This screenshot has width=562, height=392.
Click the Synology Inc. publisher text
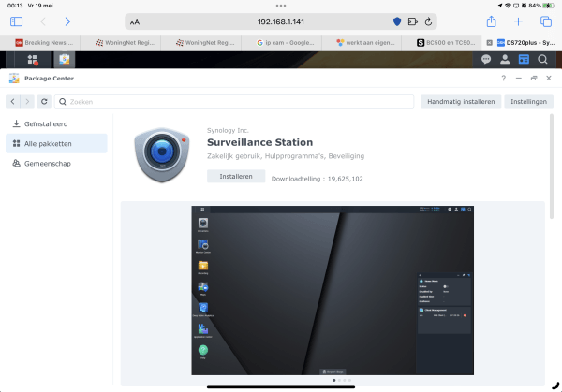coord(228,130)
